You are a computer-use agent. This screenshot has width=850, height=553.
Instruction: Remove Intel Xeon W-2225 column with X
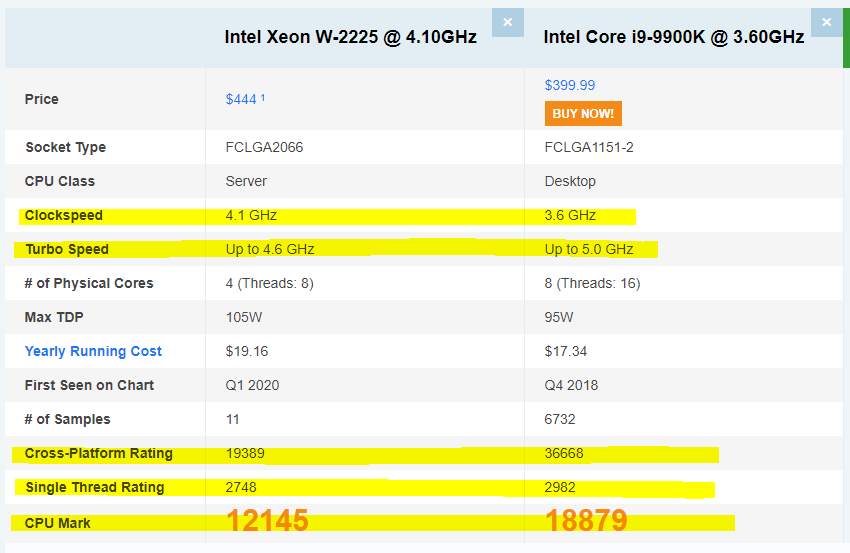507,22
